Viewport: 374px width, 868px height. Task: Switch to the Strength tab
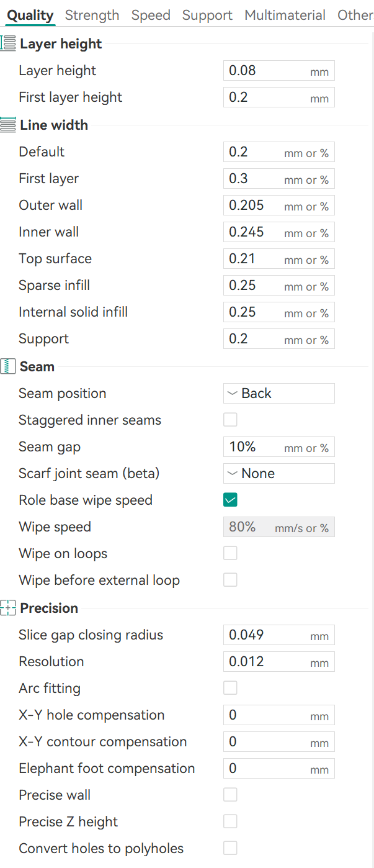92,15
